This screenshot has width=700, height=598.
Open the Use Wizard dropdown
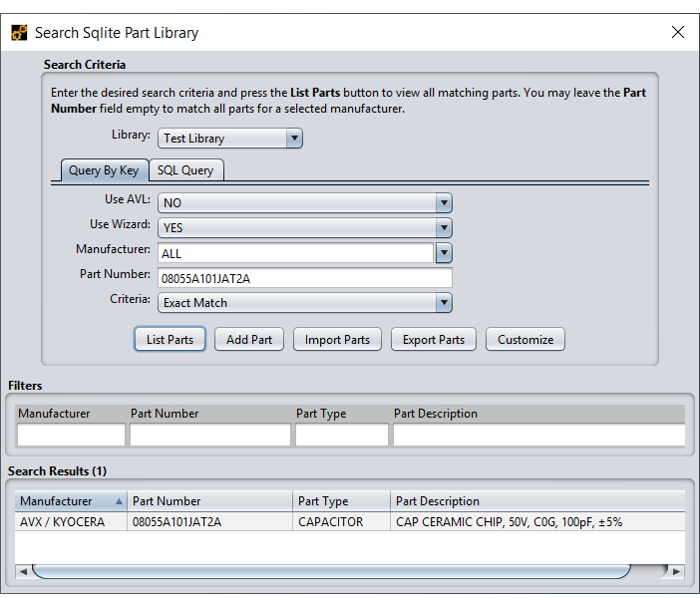point(305,227)
